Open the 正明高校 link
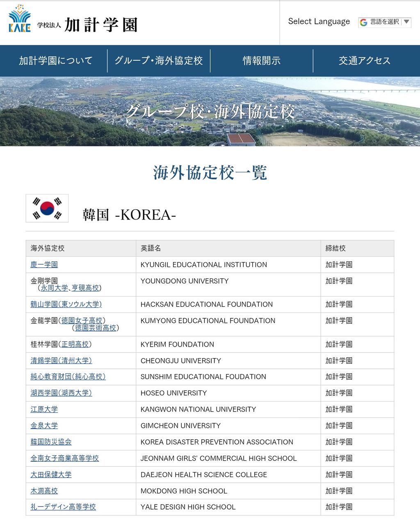The height and width of the screenshot is (523, 420). coord(75,344)
